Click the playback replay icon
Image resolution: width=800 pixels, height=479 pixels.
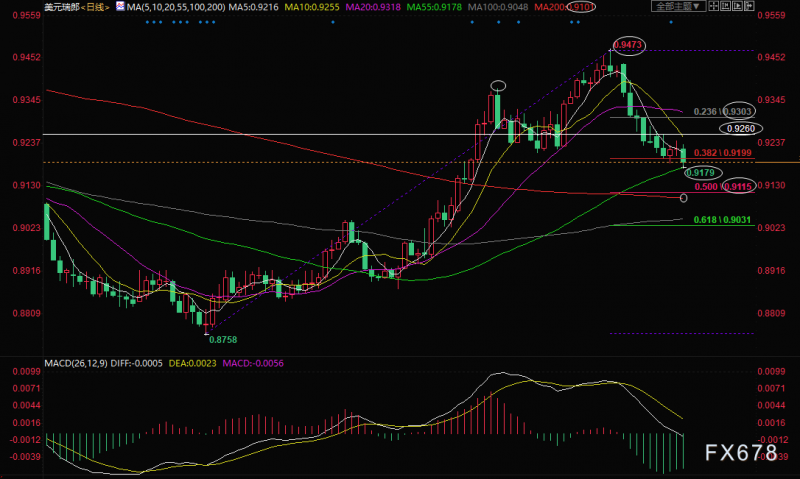pos(737,6)
